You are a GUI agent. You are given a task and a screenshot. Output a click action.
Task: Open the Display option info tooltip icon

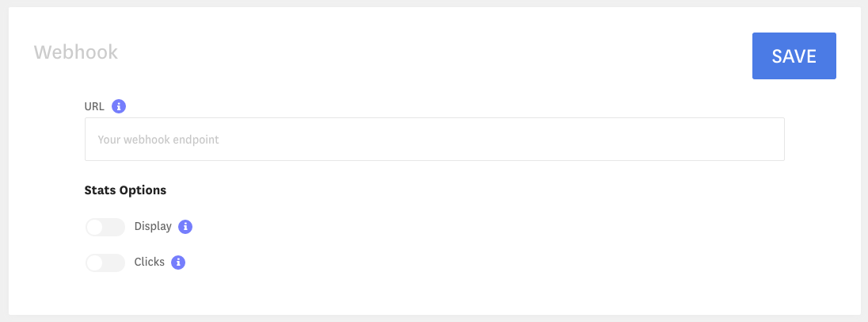tap(185, 227)
